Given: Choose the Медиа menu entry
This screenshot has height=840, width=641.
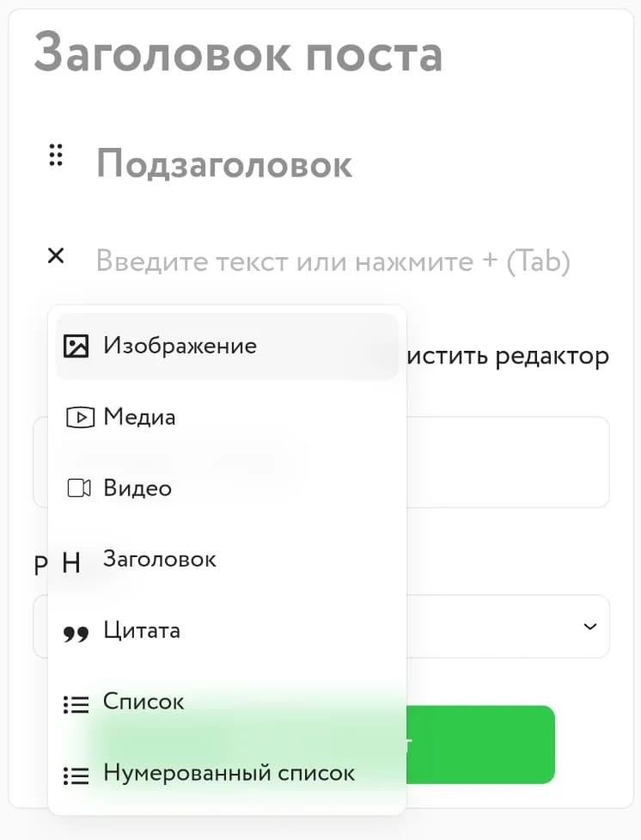Looking at the screenshot, I should (x=139, y=417).
